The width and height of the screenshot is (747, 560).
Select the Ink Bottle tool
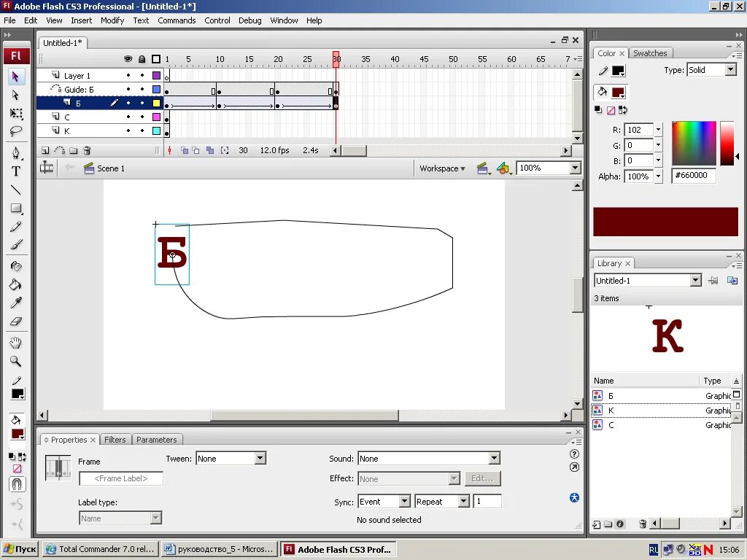16,266
